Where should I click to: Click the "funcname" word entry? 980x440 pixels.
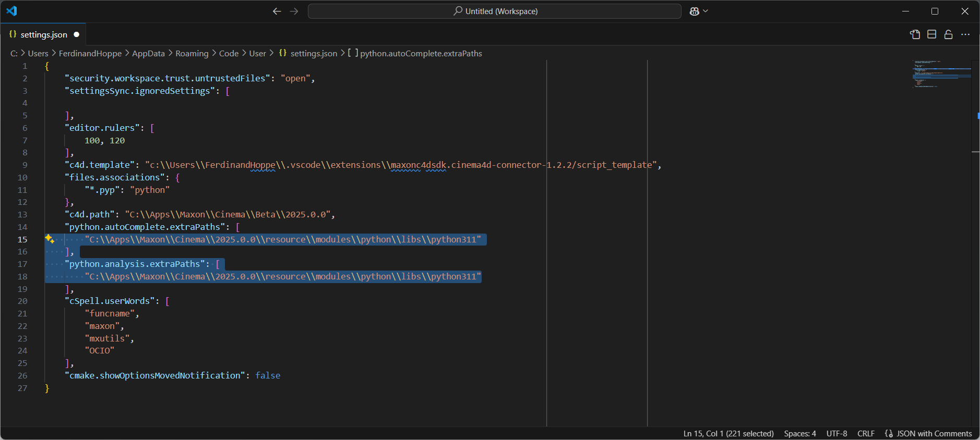tap(110, 313)
